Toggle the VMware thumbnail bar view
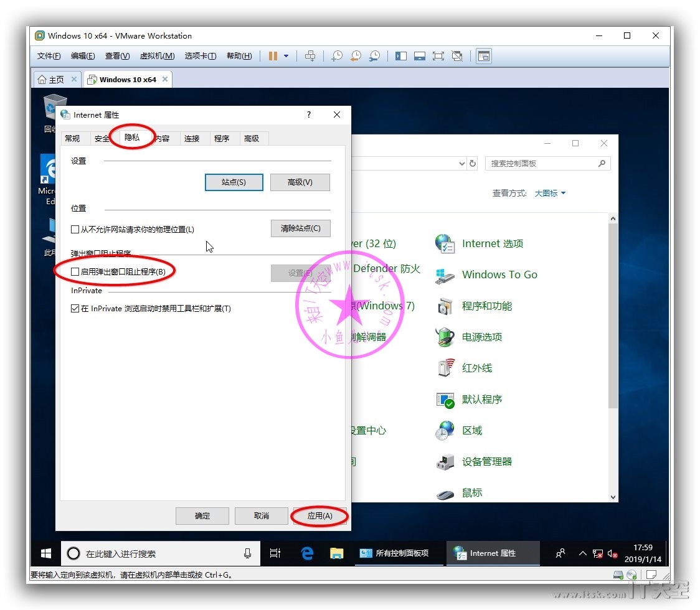This screenshot has height=610, width=700. coord(420,56)
